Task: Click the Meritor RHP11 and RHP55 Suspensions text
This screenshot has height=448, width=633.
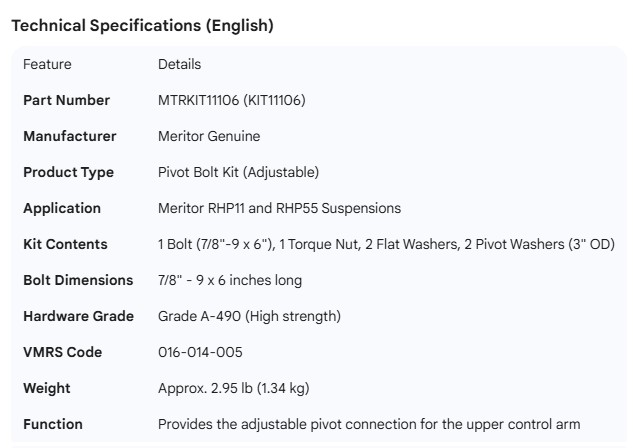Action: pyautogui.click(x=279, y=208)
